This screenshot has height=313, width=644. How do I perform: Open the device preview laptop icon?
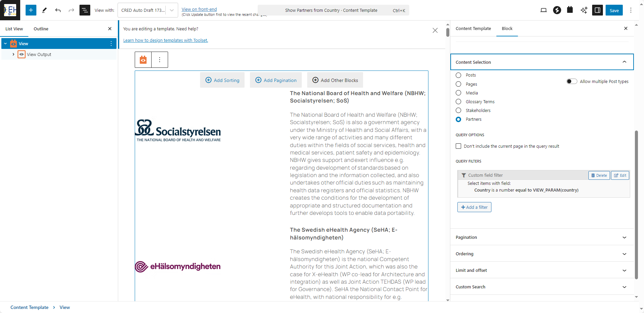click(544, 10)
